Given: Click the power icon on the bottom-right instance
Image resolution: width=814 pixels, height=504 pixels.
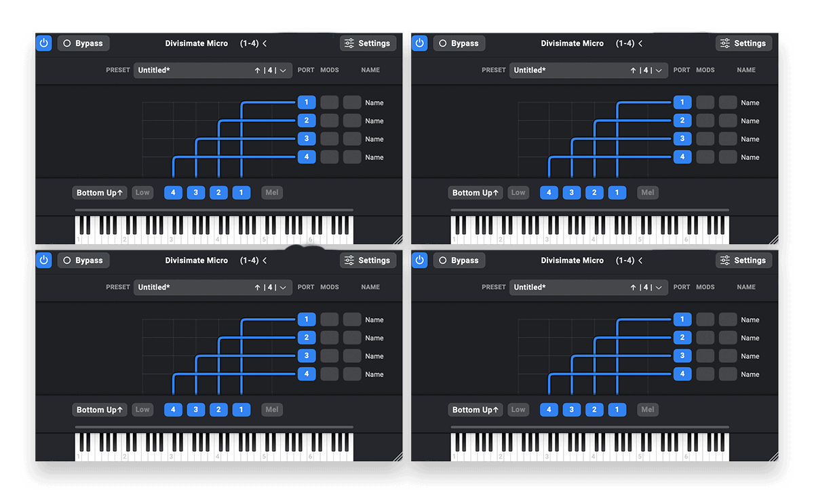Looking at the screenshot, I should tap(419, 260).
